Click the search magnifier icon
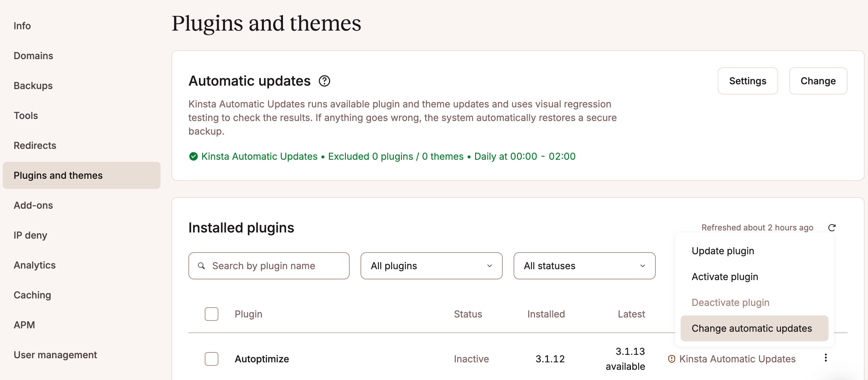Viewport: 868px width, 380px height. pos(201,266)
